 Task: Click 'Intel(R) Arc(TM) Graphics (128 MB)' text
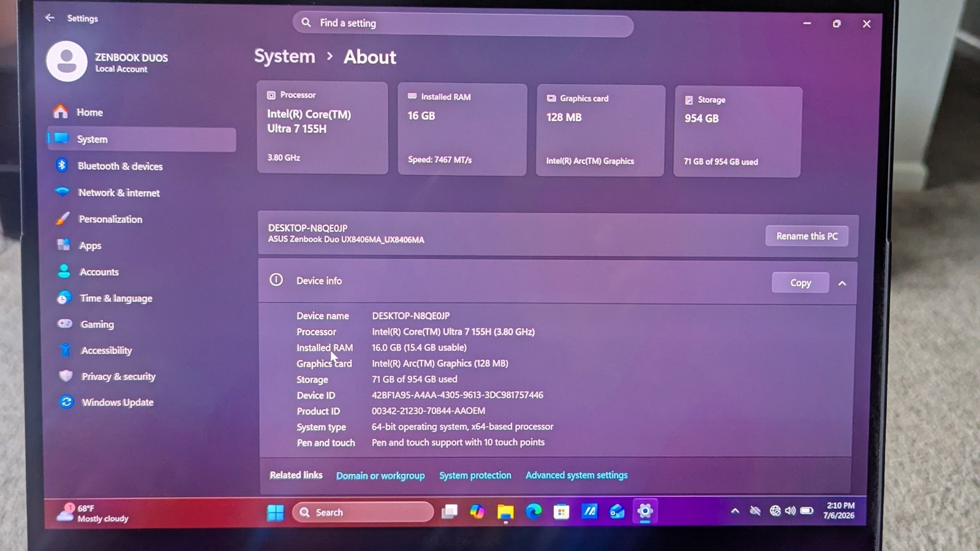coord(440,363)
